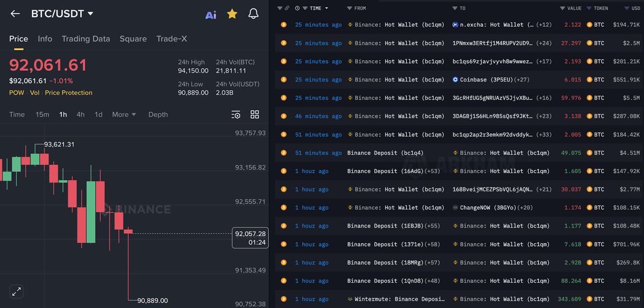Open the TIME column sort dropdown arrow

[327, 8]
